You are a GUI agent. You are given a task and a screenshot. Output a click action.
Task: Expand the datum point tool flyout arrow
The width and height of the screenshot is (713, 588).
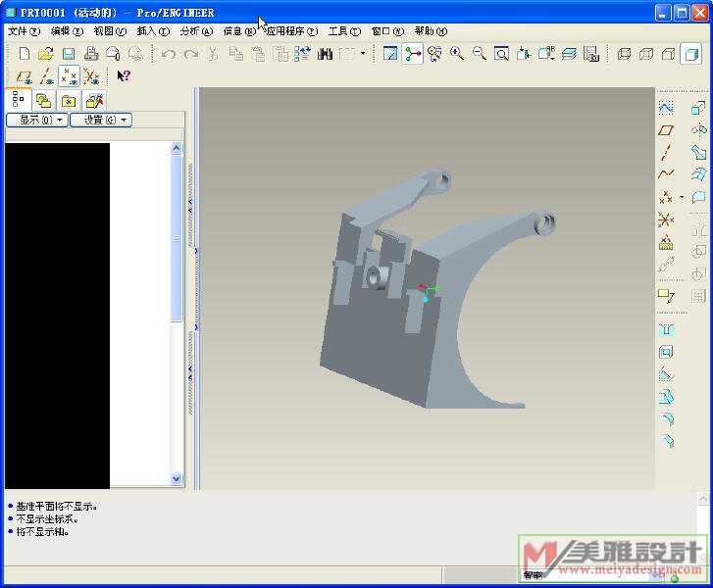[x=682, y=197]
